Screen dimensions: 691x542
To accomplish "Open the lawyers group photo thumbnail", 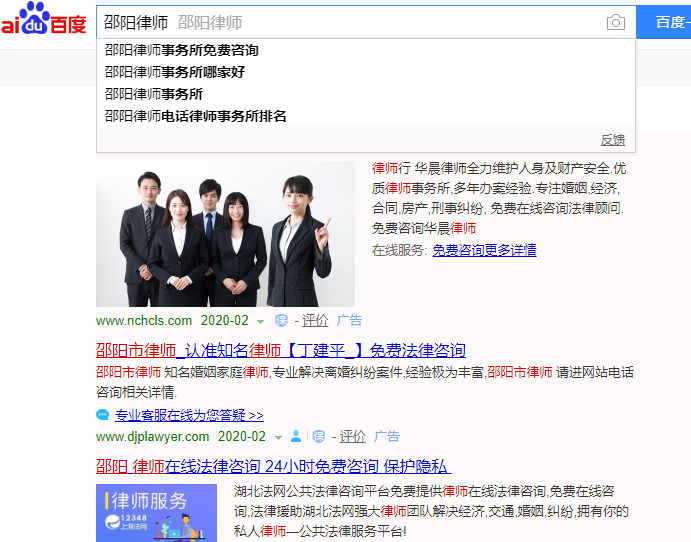I will pyautogui.click(x=225, y=234).
